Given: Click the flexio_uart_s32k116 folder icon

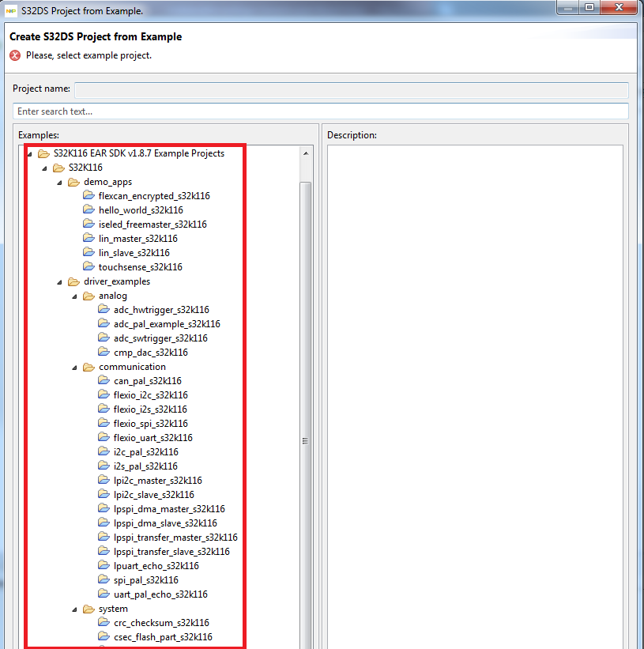Looking at the screenshot, I should (104, 437).
